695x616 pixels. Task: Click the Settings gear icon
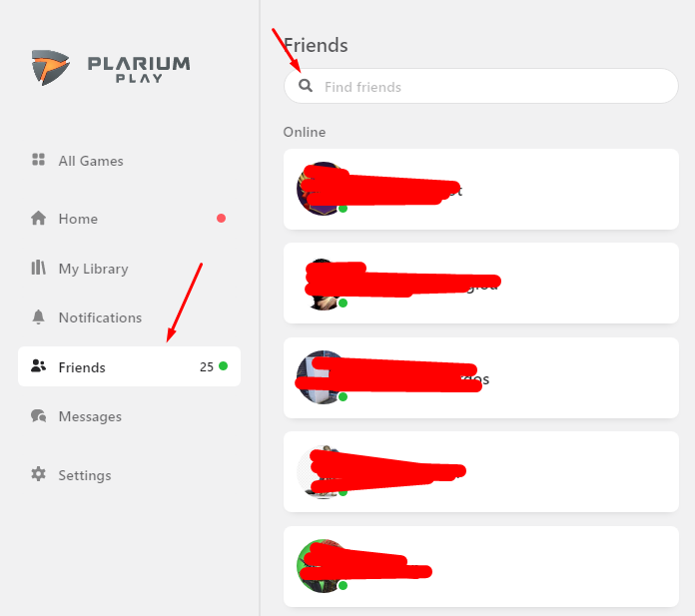(x=39, y=474)
